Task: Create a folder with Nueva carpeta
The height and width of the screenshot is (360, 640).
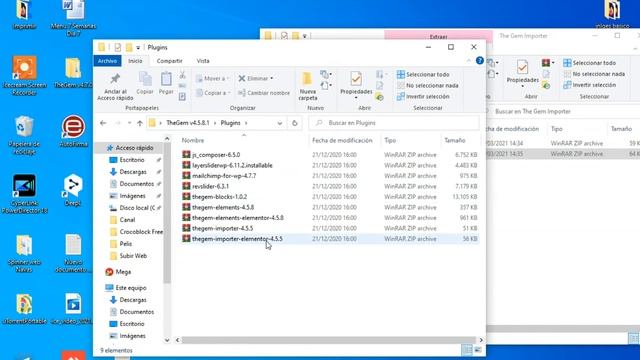Action: click(x=307, y=86)
